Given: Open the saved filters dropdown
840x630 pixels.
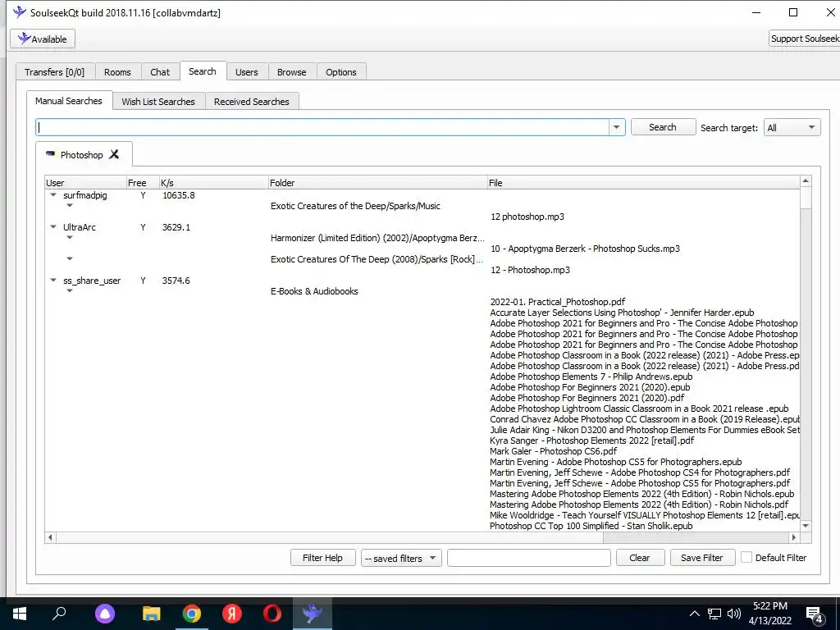Looking at the screenshot, I should (401, 558).
